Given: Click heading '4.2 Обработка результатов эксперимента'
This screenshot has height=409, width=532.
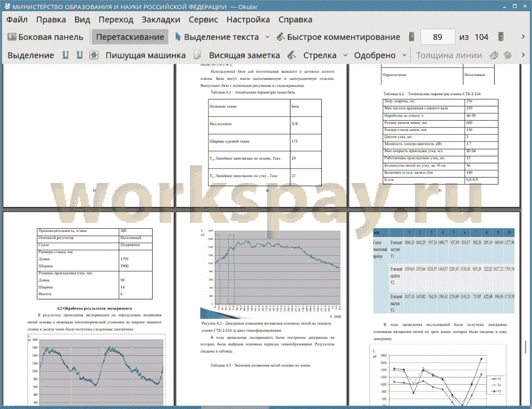Looking at the screenshot, I should pos(94,308).
